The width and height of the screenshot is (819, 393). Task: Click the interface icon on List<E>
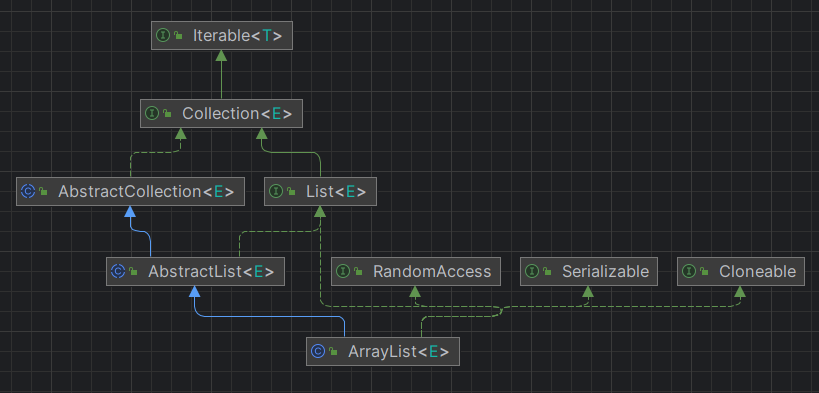[x=276, y=191]
